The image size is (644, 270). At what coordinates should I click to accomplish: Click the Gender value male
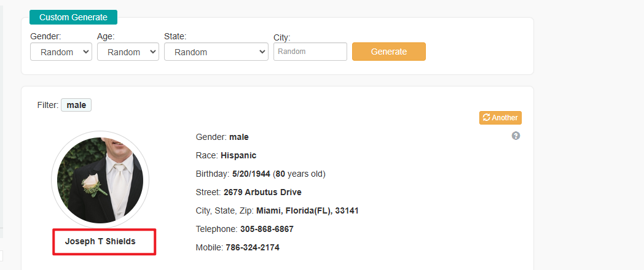(x=239, y=137)
